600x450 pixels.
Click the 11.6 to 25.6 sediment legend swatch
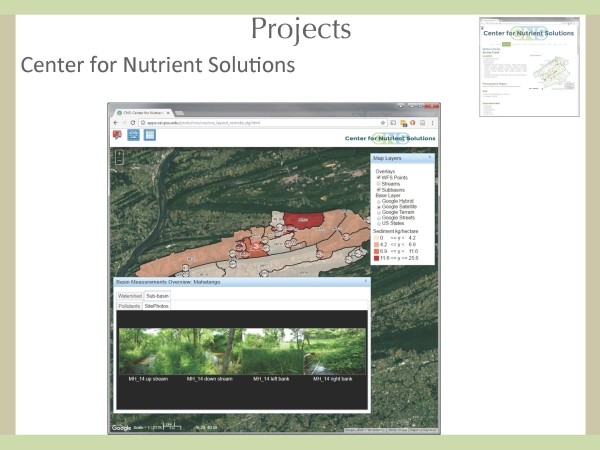click(377, 258)
